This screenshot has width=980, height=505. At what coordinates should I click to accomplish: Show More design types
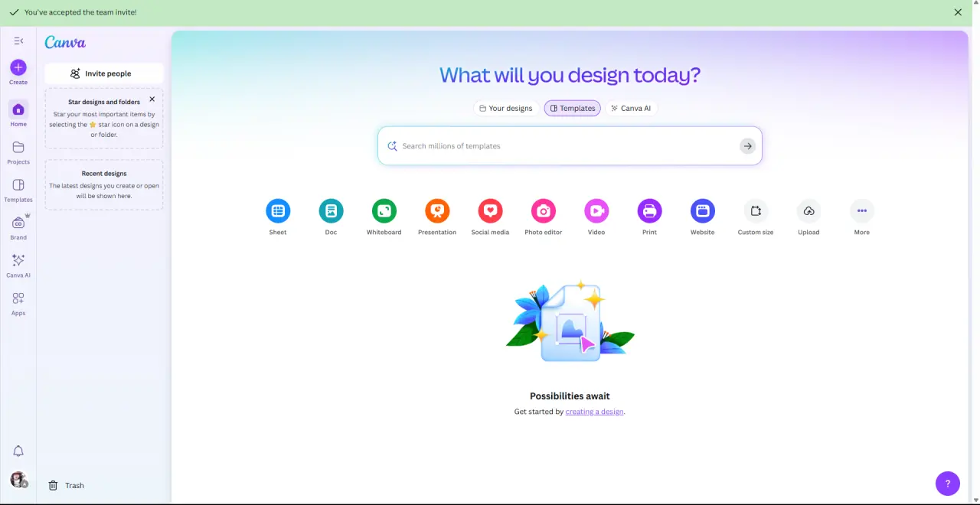tap(862, 217)
